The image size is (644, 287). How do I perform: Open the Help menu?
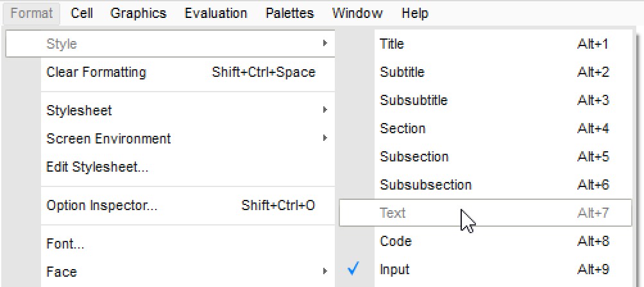click(415, 13)
